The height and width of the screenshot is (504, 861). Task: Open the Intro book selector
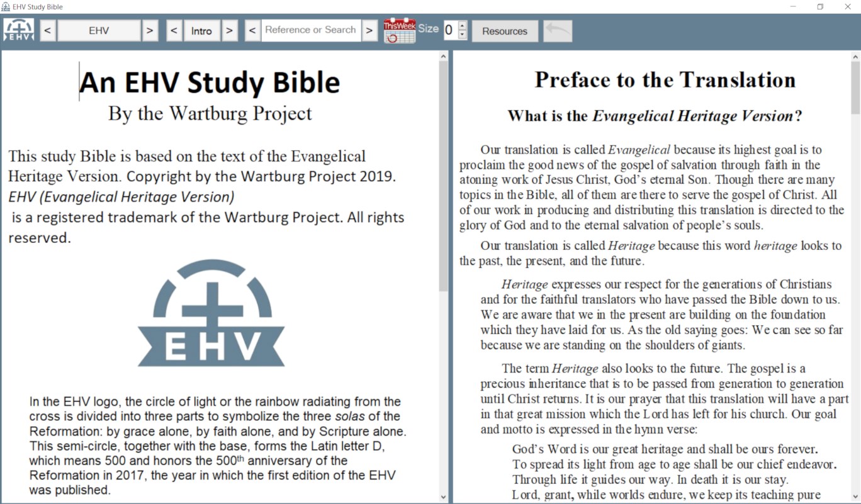(202, 30)
